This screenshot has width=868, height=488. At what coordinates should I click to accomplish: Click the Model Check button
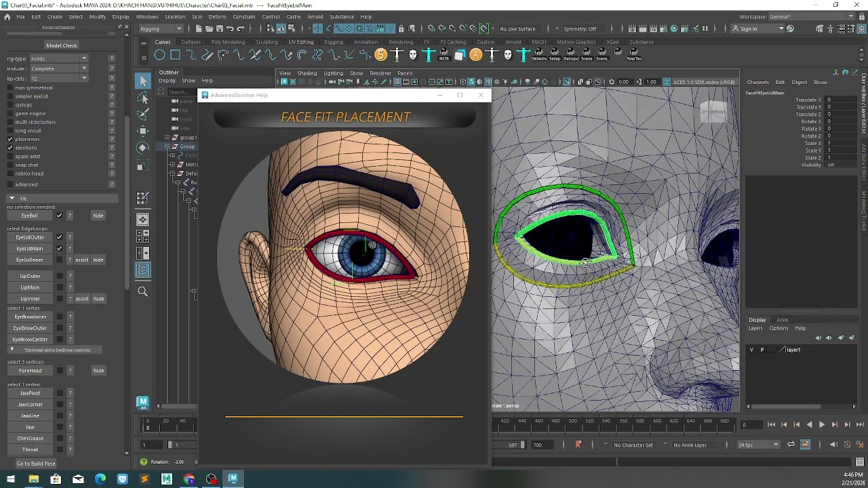(x=62, y=45)
